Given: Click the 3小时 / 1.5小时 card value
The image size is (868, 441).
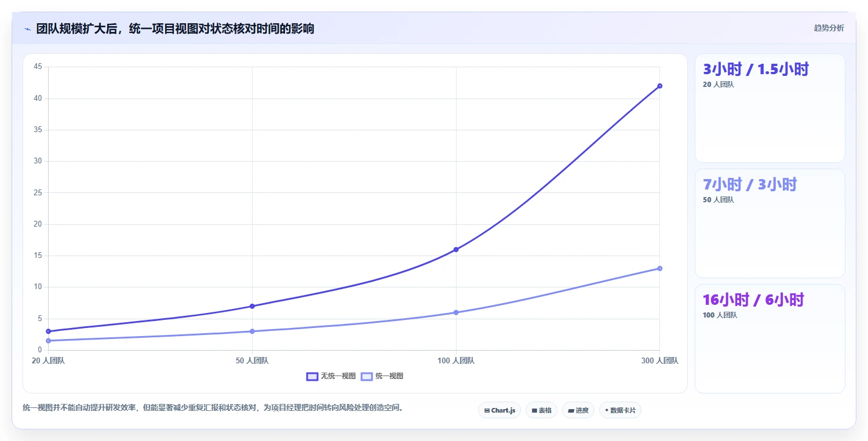Looking at the screenshot, I should (756, 69).
